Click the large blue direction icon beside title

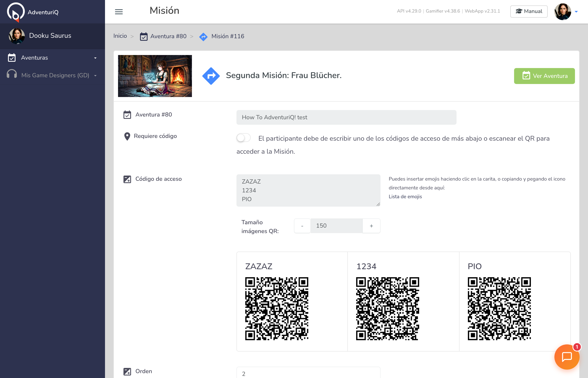coord(211,76)
